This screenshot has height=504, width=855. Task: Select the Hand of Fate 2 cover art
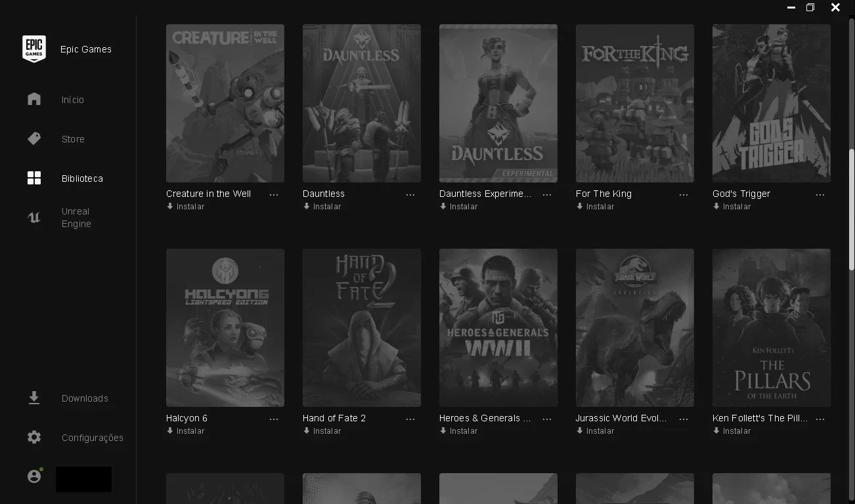(362, 327)
